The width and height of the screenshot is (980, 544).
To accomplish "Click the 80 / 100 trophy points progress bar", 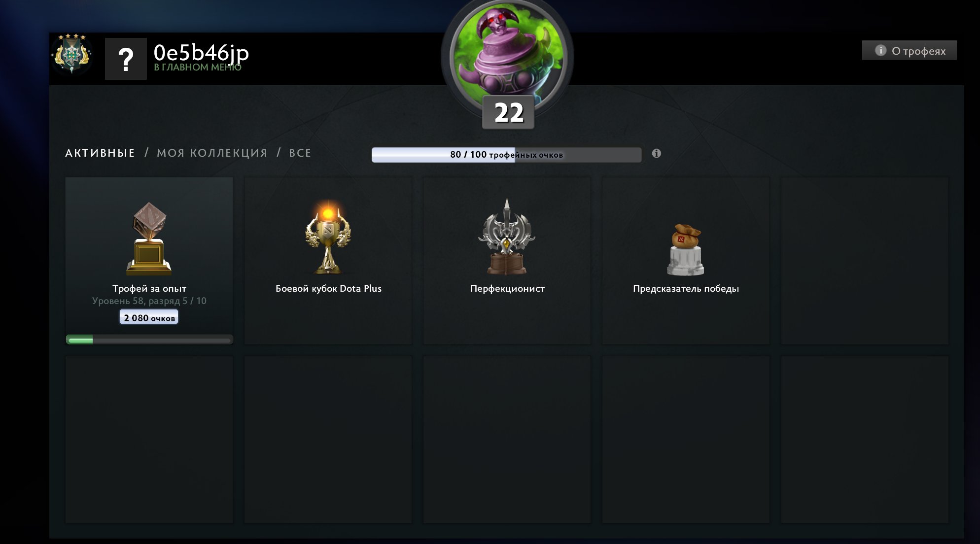I will [507, 155].
